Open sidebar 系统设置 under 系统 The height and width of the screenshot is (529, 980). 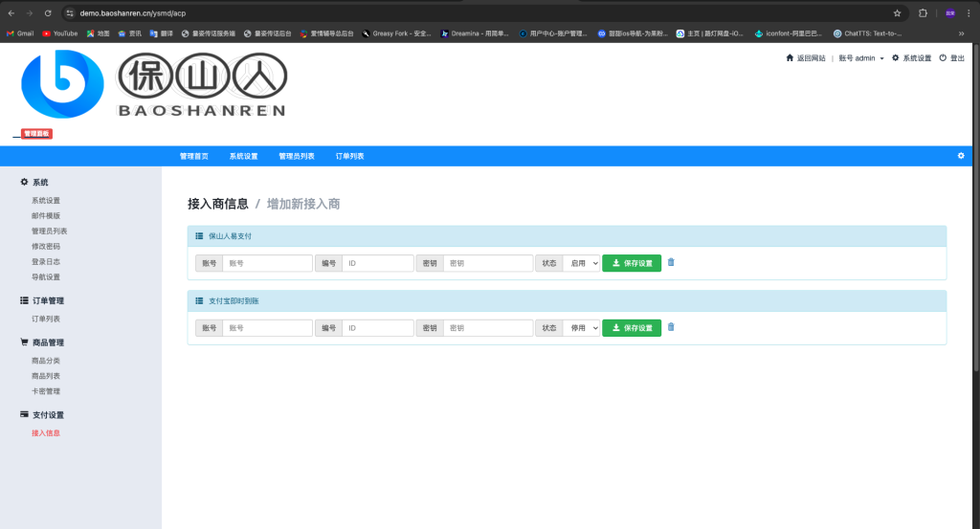46,201
